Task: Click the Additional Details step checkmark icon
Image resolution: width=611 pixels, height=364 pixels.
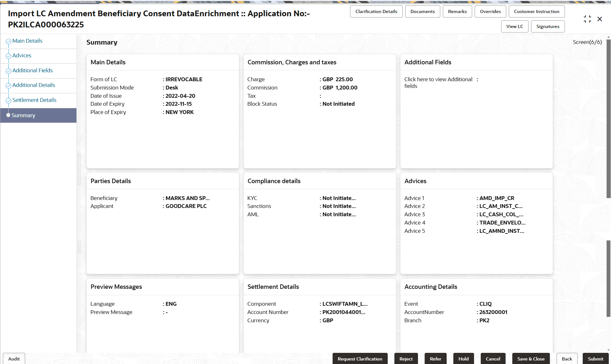Action: pos(9,86)
